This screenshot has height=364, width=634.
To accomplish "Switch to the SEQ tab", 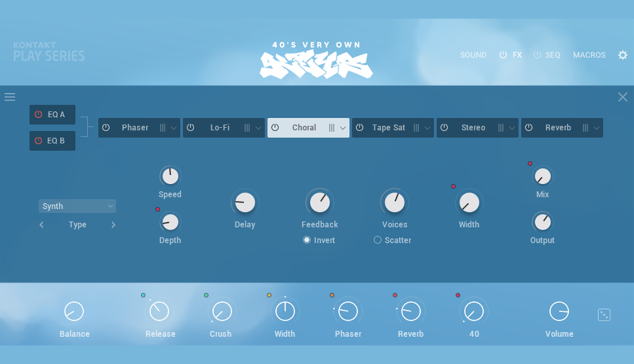I will [x=552, y=55].
